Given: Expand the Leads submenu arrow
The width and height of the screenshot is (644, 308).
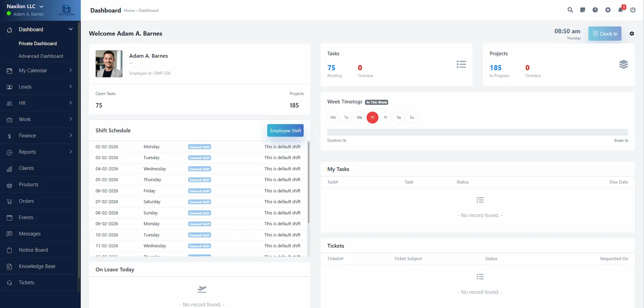Looking at the screenshot, I should coord(71,87).
